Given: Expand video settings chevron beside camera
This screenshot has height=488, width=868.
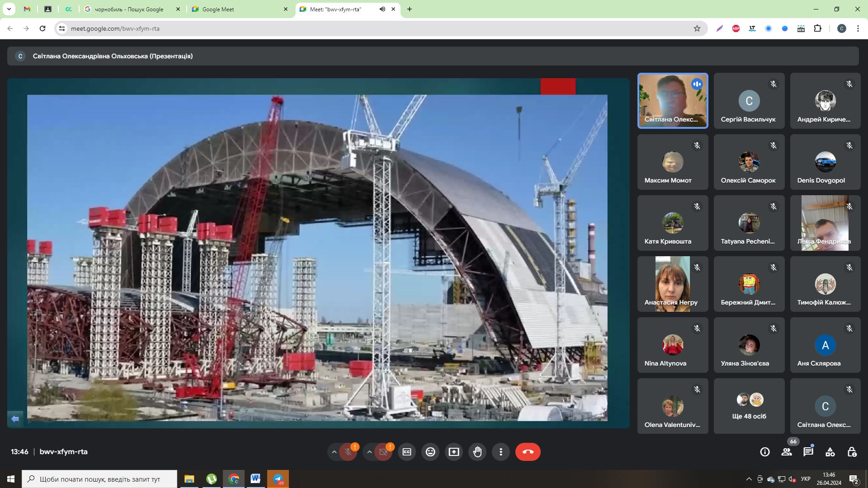Looking at the screenshot, I should tap(369, 452).
